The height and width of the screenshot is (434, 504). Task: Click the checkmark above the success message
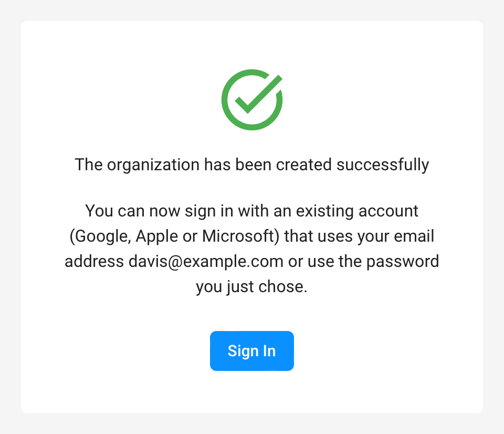pos(251,100)
